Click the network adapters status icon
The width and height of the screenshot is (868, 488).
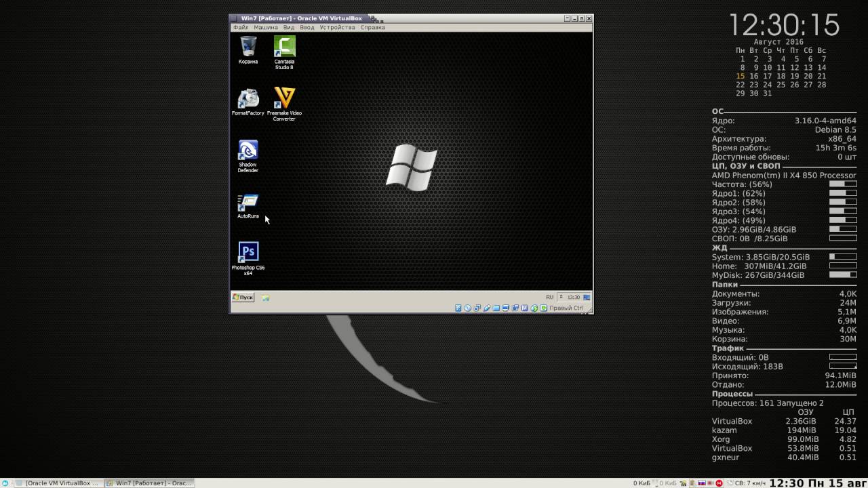click(x=477, y=308)
